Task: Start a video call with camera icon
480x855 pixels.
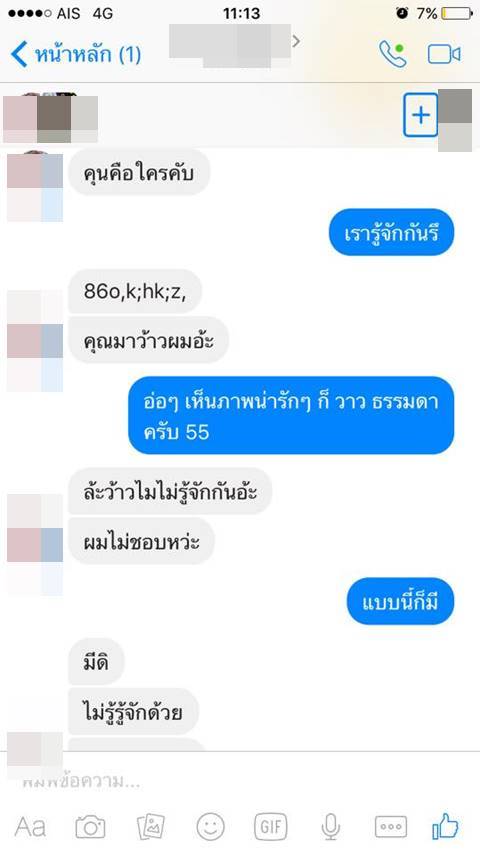Action: tap(444, 54)
